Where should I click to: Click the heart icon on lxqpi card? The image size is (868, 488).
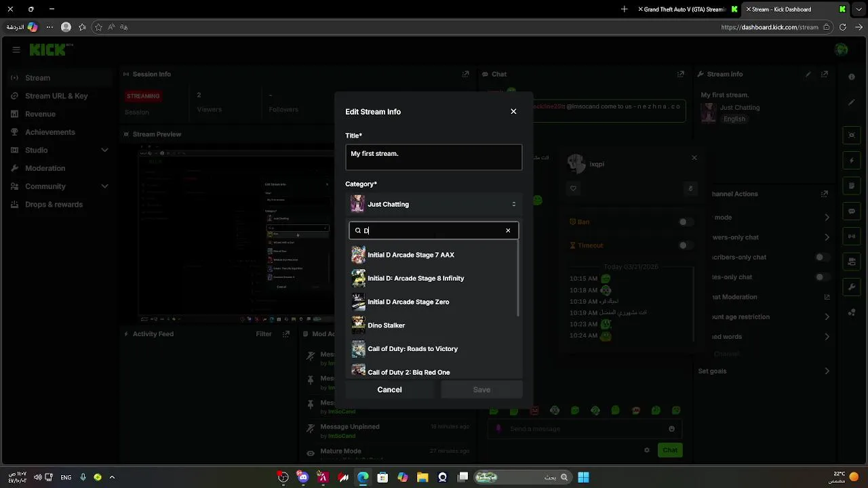[x=573, y=188]
